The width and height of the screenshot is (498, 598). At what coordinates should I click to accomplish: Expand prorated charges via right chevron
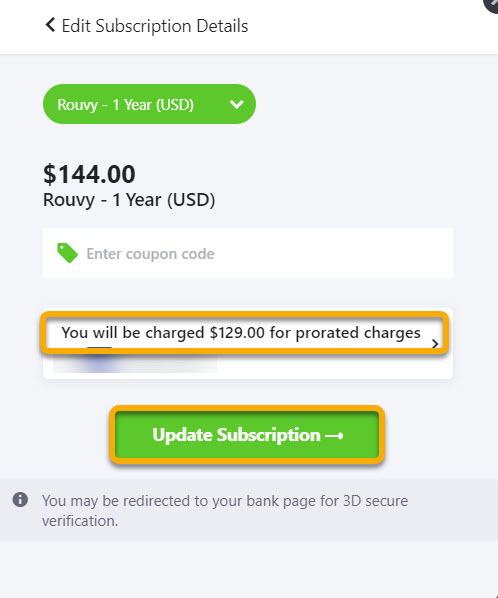point(435,344)
